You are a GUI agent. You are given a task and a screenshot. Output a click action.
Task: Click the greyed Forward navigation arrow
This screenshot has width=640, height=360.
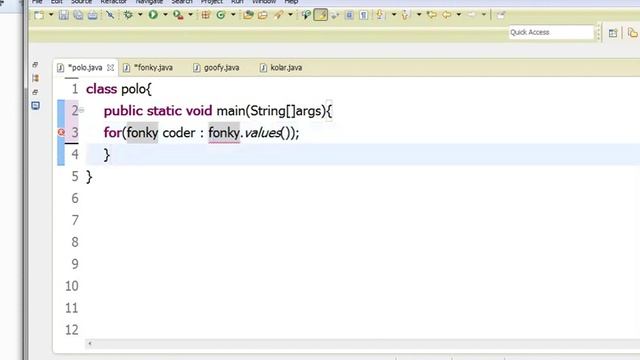(x=471, y=15)
